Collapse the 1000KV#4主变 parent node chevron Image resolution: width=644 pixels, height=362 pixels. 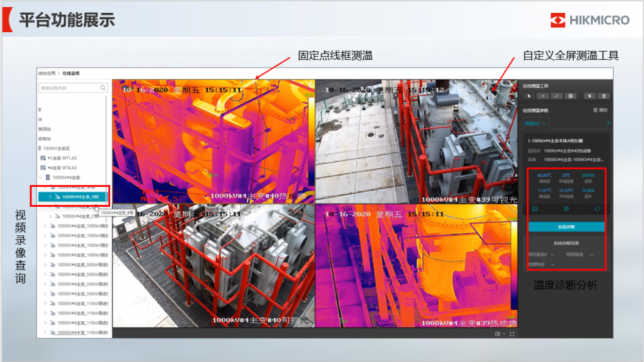[41, 178]
